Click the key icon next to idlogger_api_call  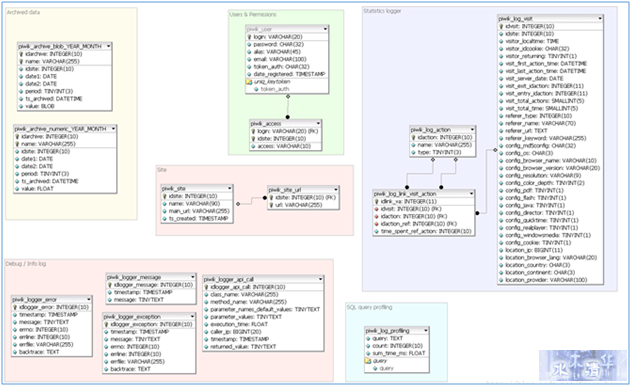pos(206,287)
